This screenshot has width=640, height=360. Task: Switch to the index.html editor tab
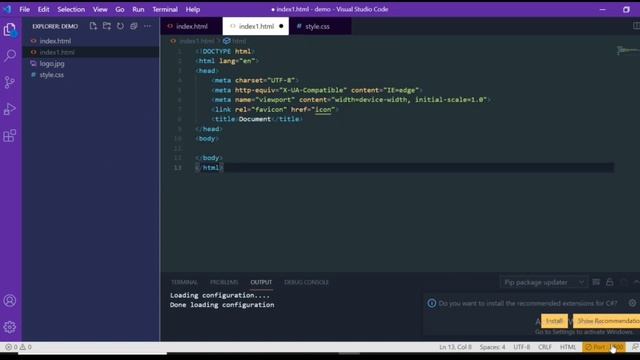(x=191, y=26)
